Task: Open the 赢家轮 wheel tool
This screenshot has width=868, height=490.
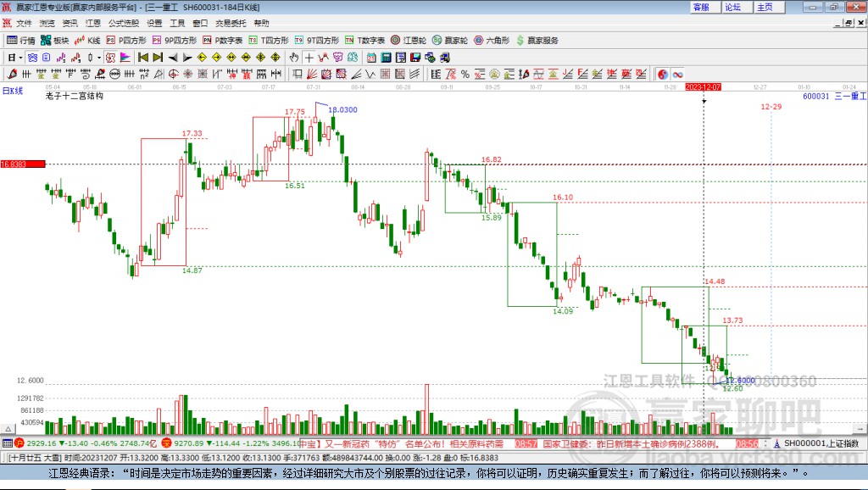Action: tap(450, 41)
